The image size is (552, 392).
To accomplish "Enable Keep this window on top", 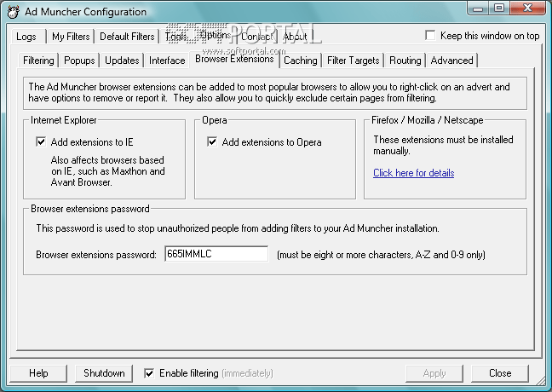I will pyautogui.click(x=430, y=35).
